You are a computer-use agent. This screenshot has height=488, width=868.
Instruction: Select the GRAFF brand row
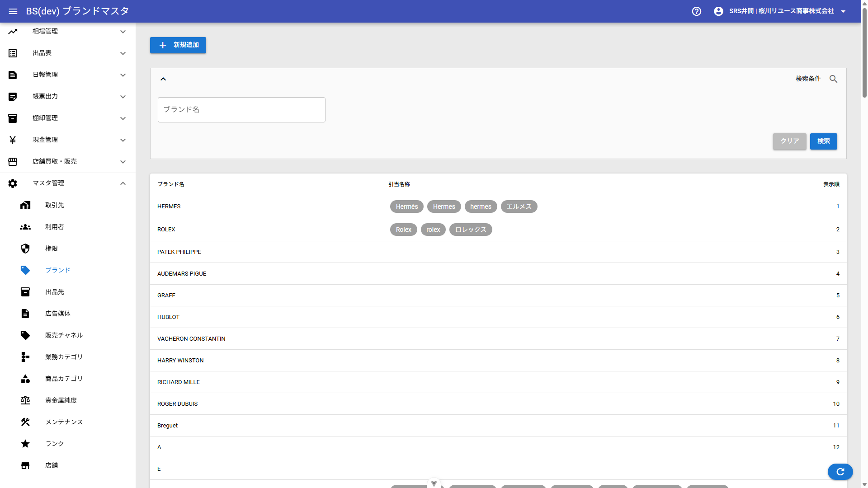click(x=498, y=296)
